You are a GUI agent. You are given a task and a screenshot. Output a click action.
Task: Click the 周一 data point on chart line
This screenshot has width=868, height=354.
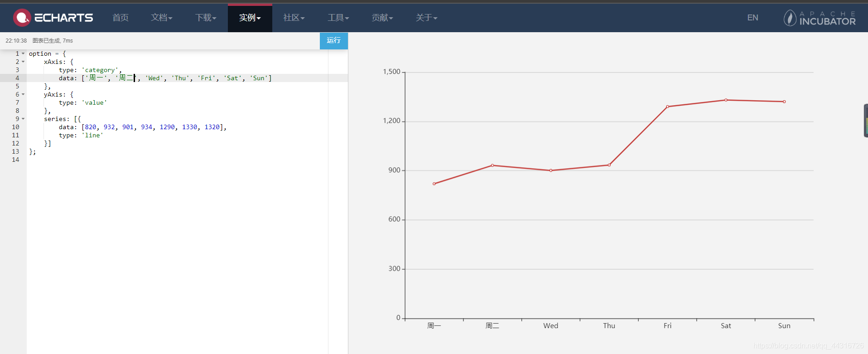tap(434, 184)
